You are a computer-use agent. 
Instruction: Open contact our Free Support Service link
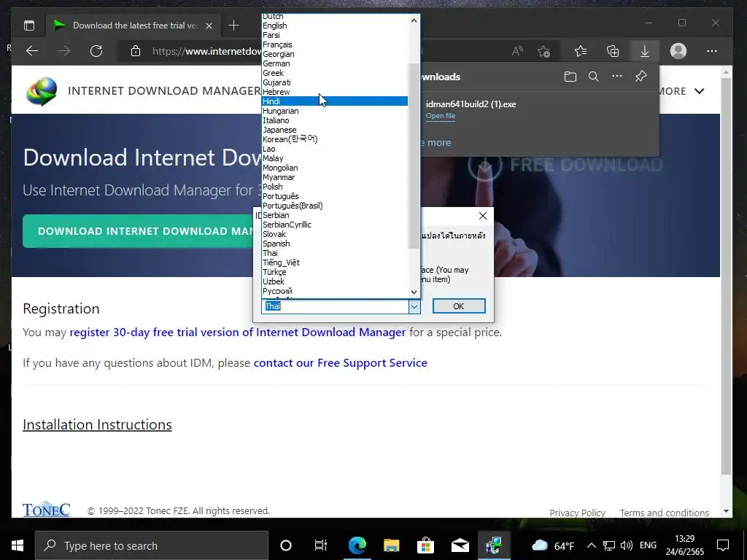click(x=340, y=363)
